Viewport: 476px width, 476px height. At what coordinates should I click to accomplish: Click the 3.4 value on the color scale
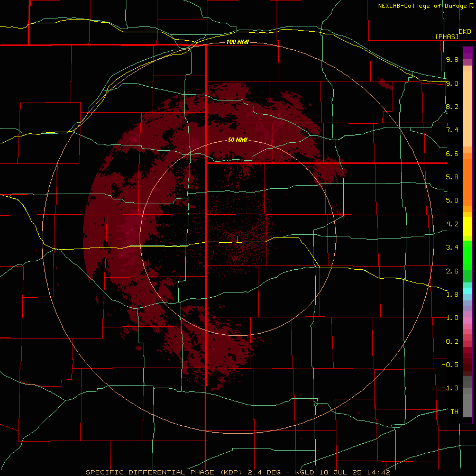(x=452, y=248)
